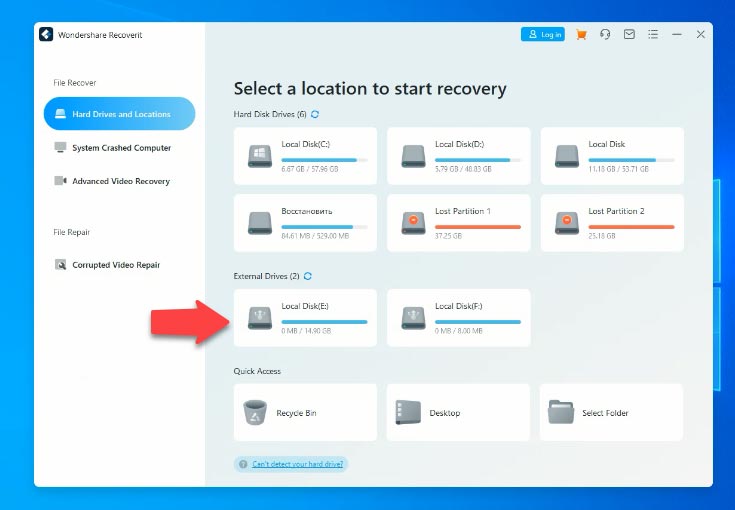Select the unlabeled Local Disk 53.71 GB icon
The height and width of the screenshot is (510, 735).
click(567, 156)
